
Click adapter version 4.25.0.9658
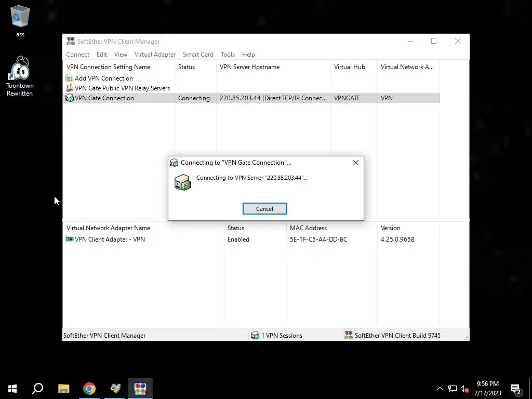tap(397, 239)
